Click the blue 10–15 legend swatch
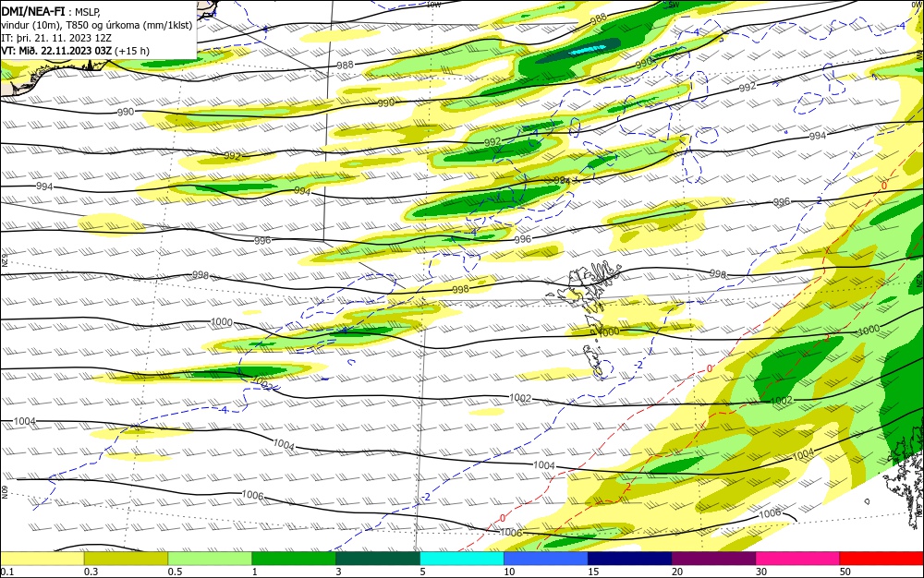 click(x=546, y=559)
